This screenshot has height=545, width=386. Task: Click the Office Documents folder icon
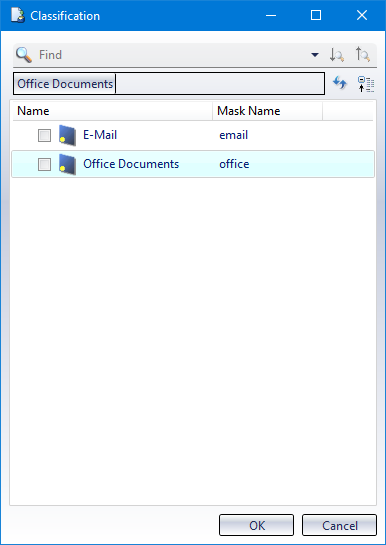tap(67, 164)
